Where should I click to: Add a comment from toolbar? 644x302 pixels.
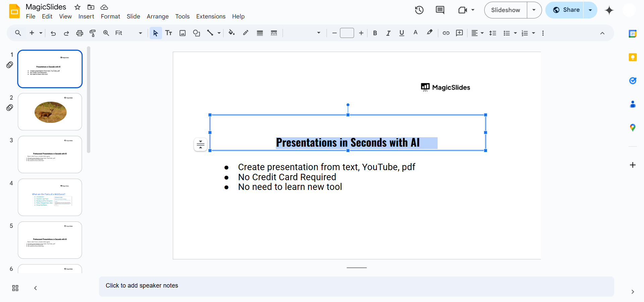pyautogui.click(x=459, y=33)
